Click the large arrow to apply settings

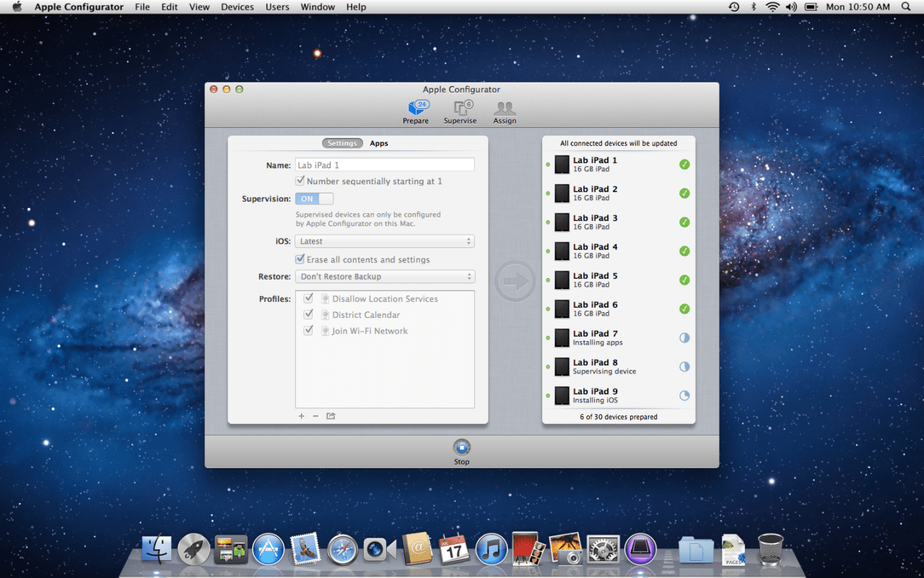coord(515,280)
